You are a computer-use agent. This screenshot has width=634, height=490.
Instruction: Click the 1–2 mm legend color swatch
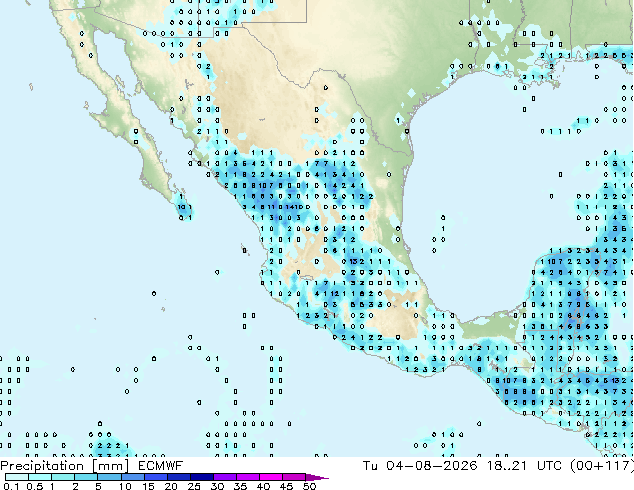(63, 477)
